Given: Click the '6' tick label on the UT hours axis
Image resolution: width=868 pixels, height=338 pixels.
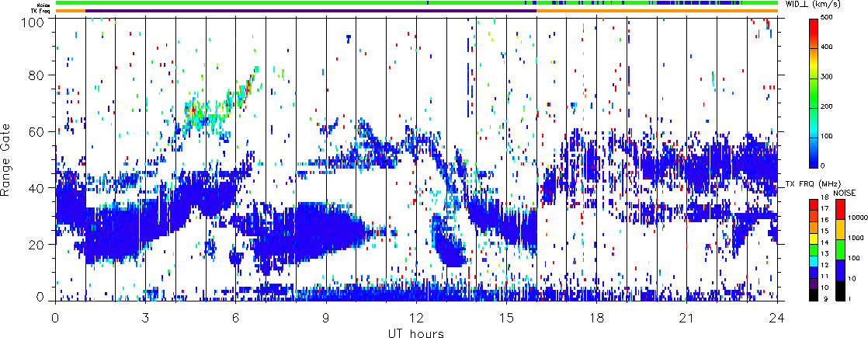Looking at the screenshot, I should click(236, 319).
